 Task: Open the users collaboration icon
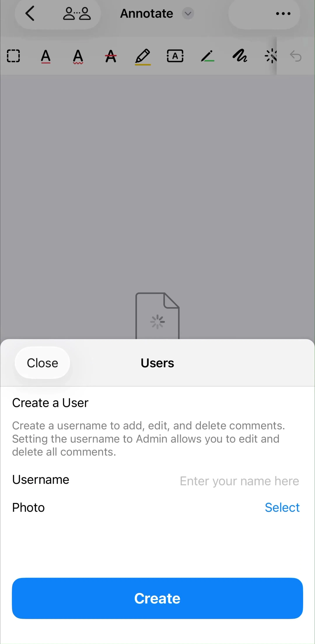[x=77, y=14]
